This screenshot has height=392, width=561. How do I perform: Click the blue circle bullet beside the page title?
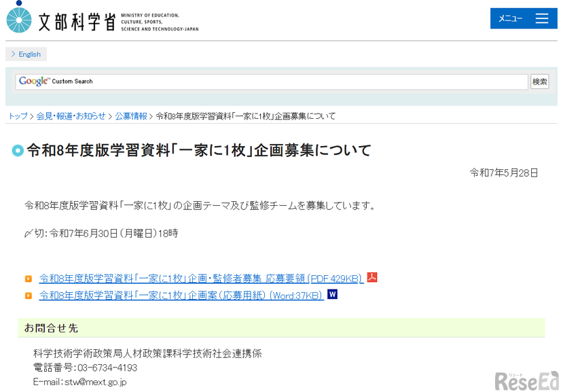(18, 151)
